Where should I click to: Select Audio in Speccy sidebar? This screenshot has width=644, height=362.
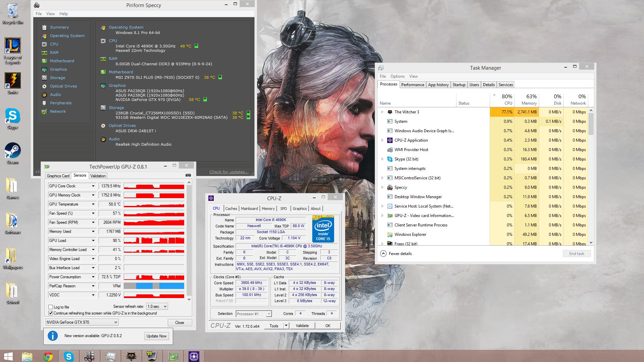pyautogui.click(x=55, y=95)
